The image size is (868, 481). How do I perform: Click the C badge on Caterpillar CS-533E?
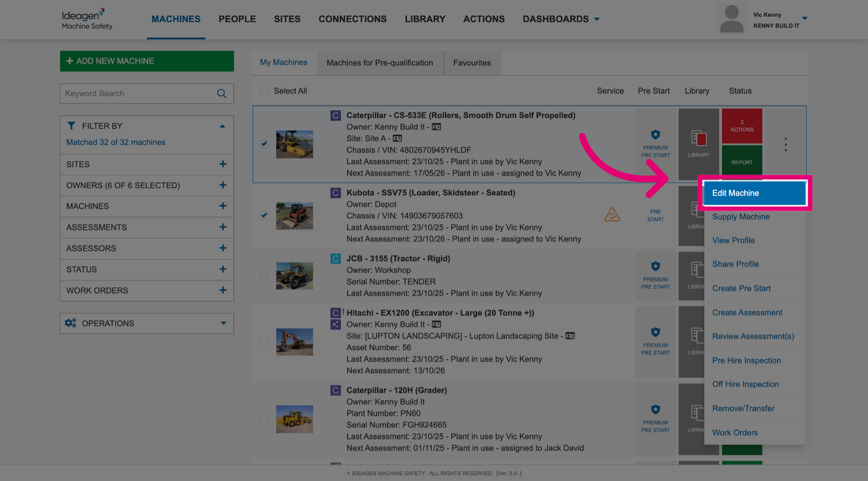coord(335,115)
